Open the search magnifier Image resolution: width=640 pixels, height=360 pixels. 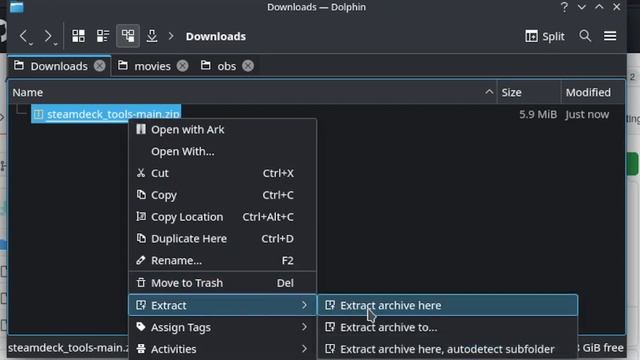[x=585, y=36]
